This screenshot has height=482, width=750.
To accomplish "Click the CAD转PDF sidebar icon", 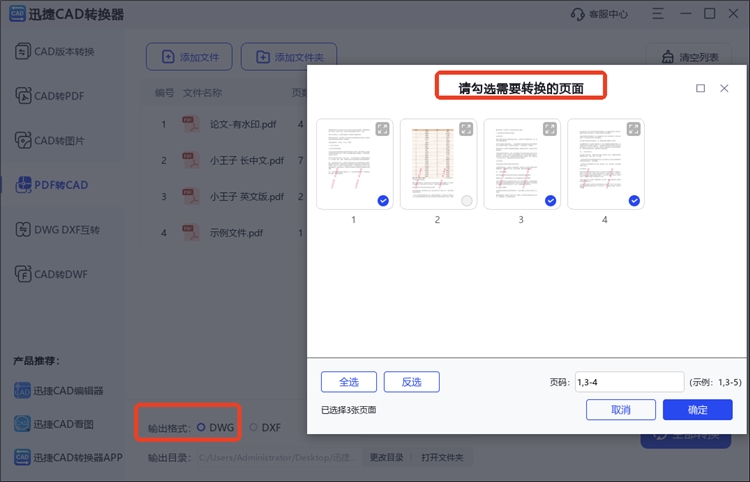I will (x=23, y=96).
